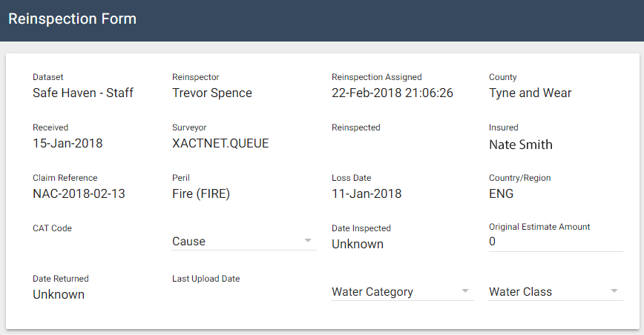Image resolution: width=644 pixels, height=335 pixels.
Task: Click the Reinspection Form header title
Action: [72, 19]
